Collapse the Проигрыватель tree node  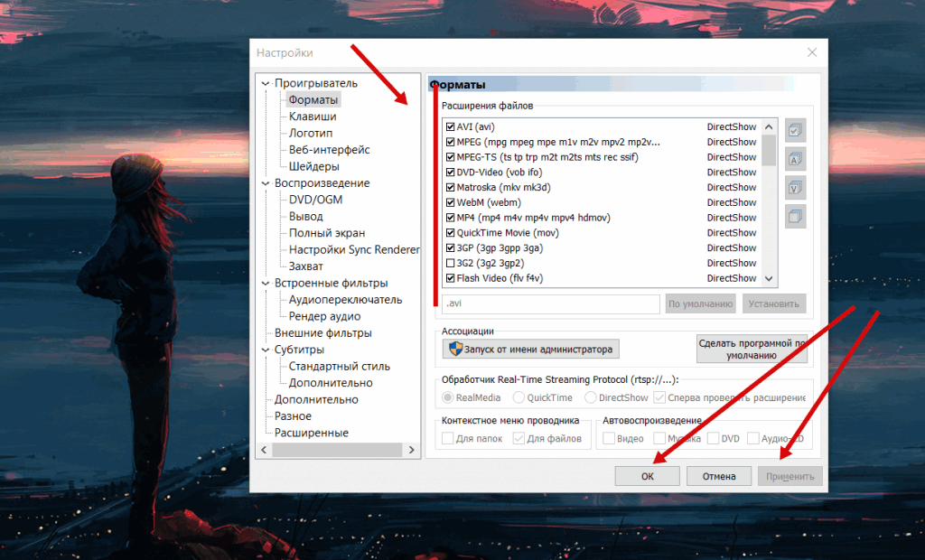pos(266,84)
